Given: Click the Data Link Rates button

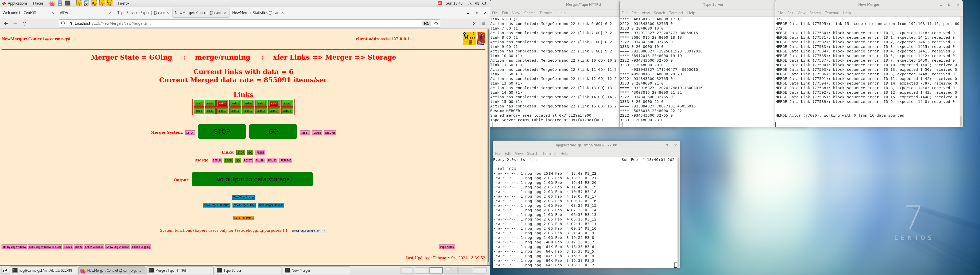Looking at the screenshot, I should (243, 218).
